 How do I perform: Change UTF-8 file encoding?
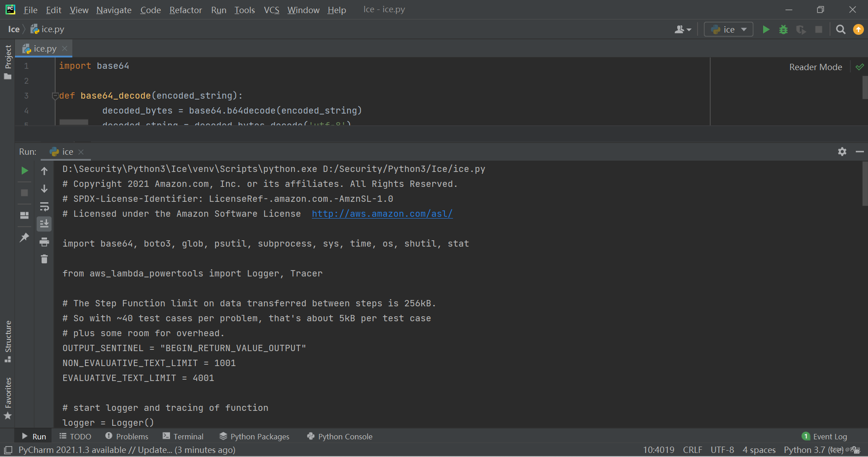click(x=722, y=450)
